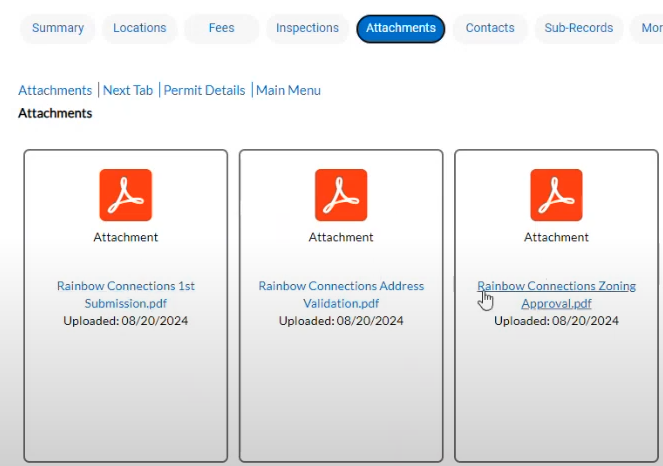
Task: Go to the Fees tab
Action: tap(221, 28)
